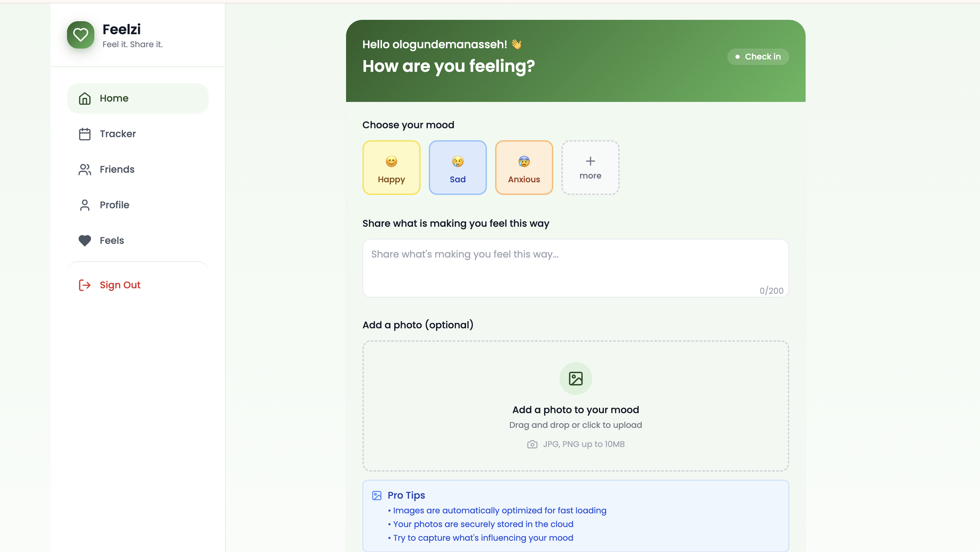Select the Happy mood card
The height and width of the screenshot is (552, 980).
tap(391, 168)
